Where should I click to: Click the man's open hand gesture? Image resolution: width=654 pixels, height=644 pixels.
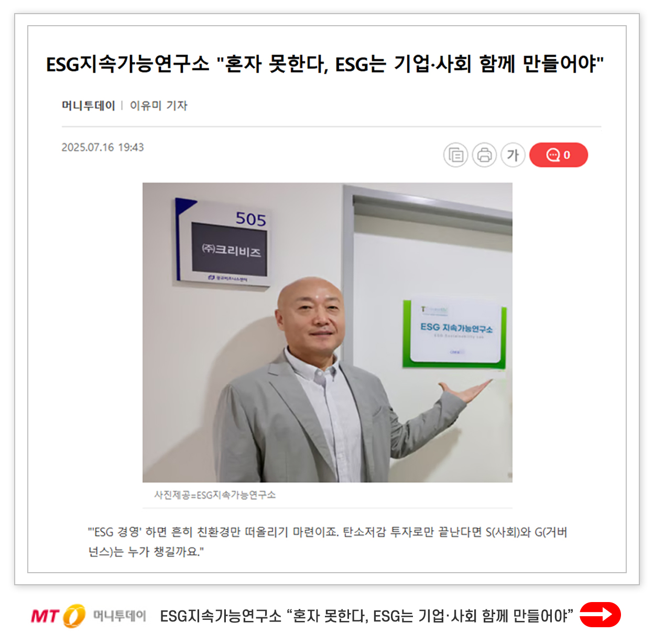click(466, 391)
